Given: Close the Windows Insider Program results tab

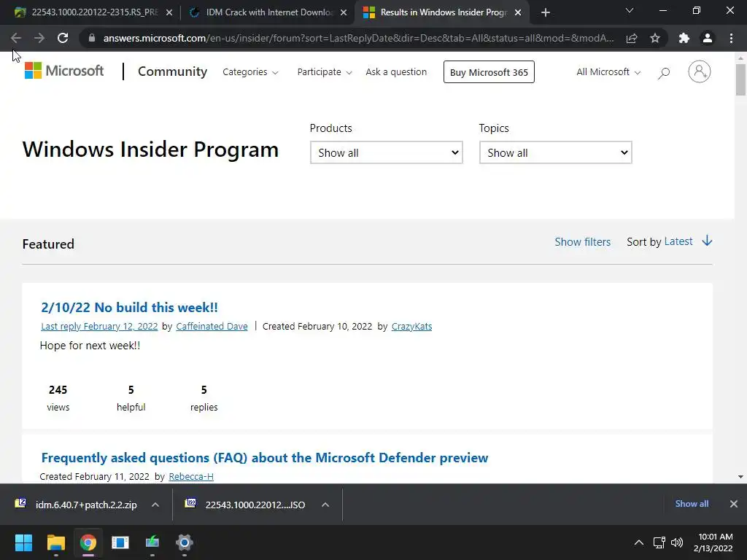Looking at the screenshot, I should (518, 13).
